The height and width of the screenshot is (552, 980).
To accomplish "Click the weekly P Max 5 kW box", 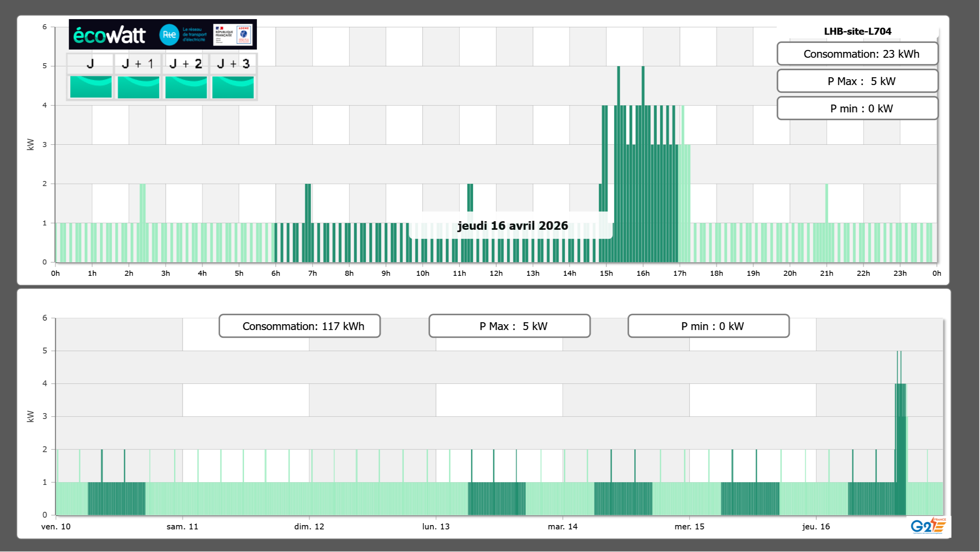I will [x=509, y=326].
